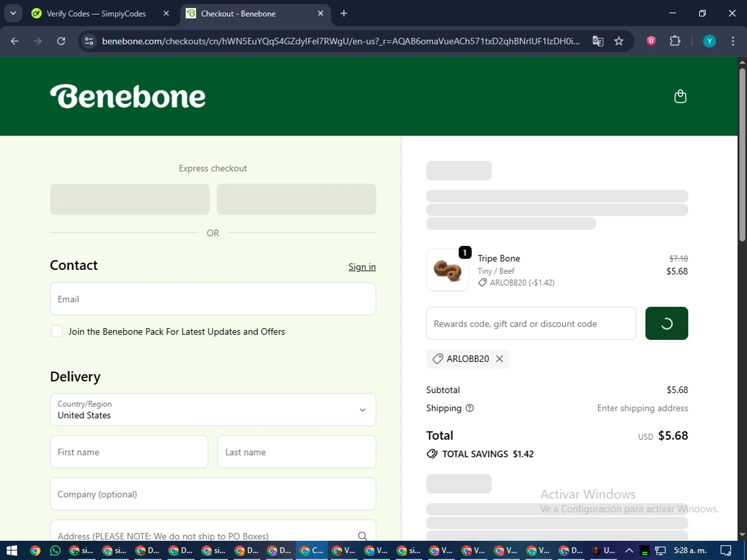
Task: Click the 'Tripe Bone' product name
Action: [498, 258]
